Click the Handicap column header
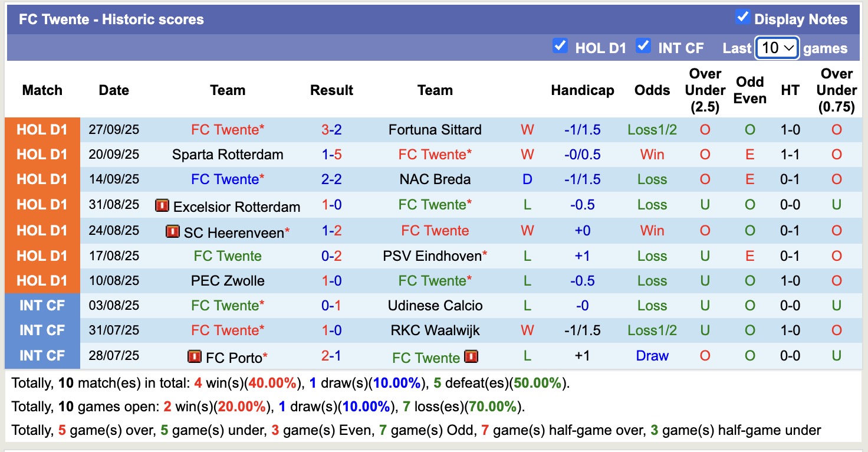The image size is (868, 452). point(583,90)
